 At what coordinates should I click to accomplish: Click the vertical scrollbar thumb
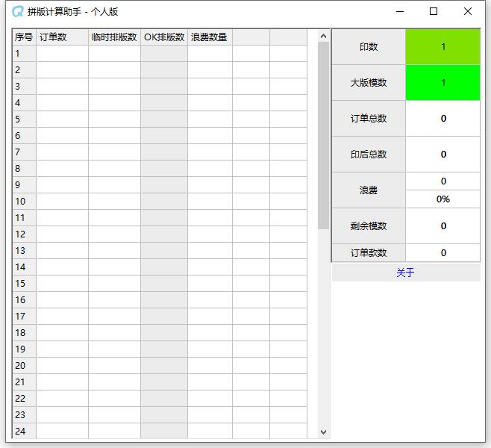coord(323,134)
